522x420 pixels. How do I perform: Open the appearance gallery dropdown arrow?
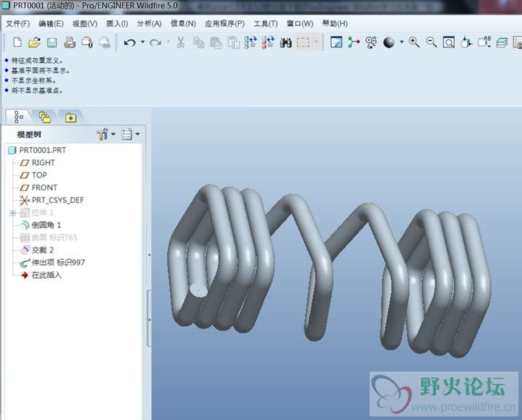pos(401,43)
